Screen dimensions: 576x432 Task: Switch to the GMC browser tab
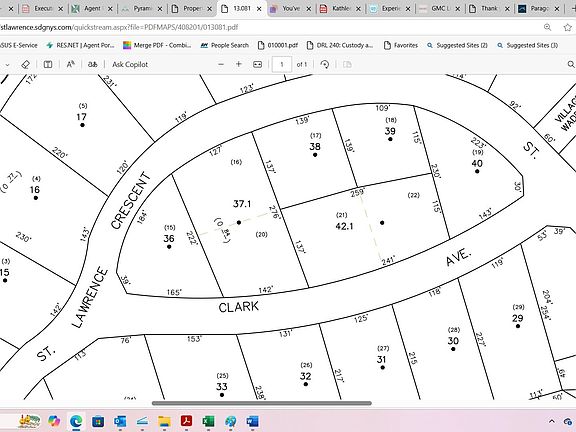(439, 8)
